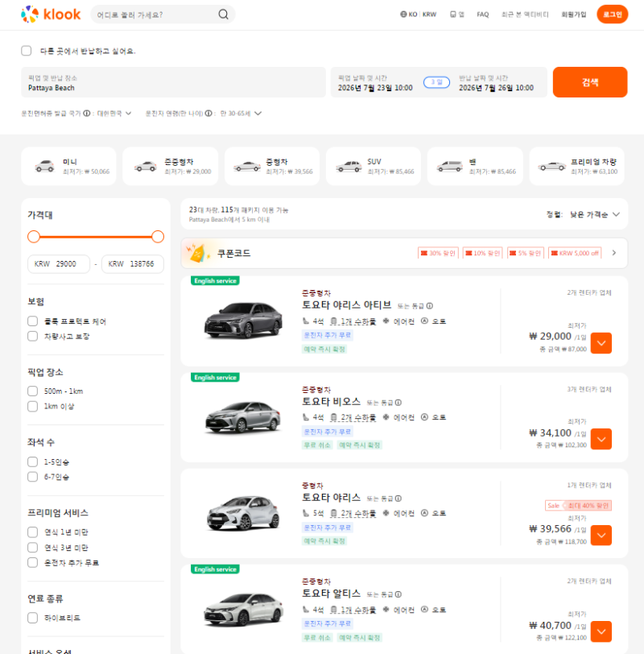
Task: Expand the coupon code banner arrow
Action: tap(614, 253)
